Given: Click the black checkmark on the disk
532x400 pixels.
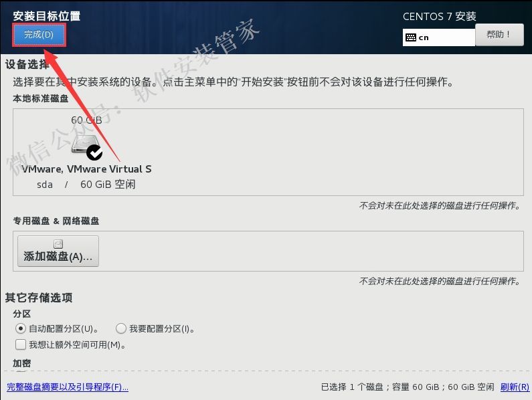Looking at the screenshot, I should pyautogui.click(x=94, y=153).
